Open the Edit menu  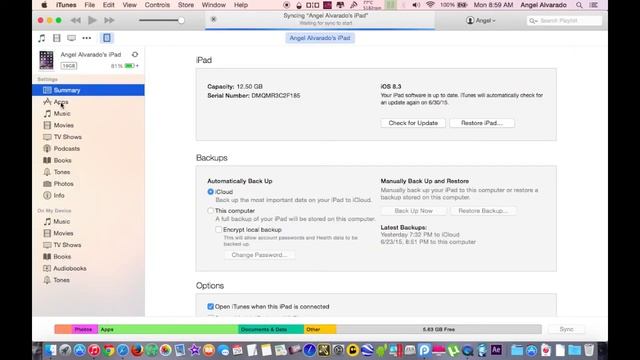coord(108,5)
